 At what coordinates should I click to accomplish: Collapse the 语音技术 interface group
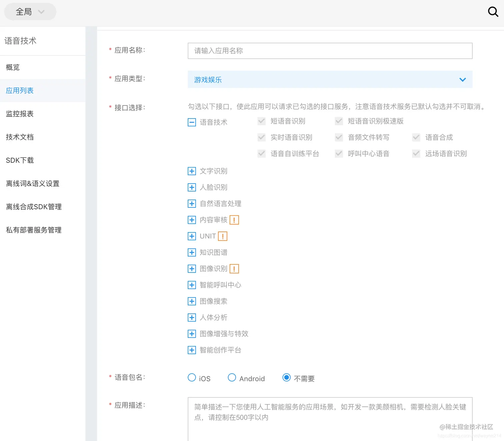pyautogui.click(x=192, y=122)
